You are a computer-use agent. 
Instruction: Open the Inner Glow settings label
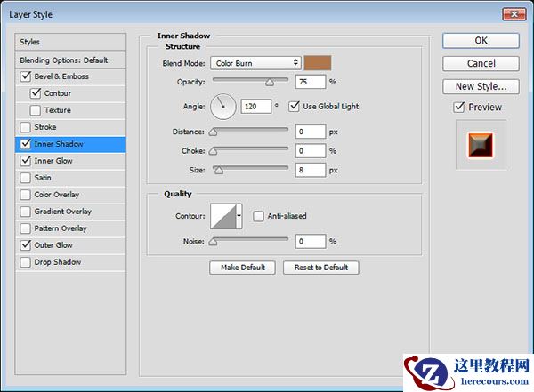point(53,161)
